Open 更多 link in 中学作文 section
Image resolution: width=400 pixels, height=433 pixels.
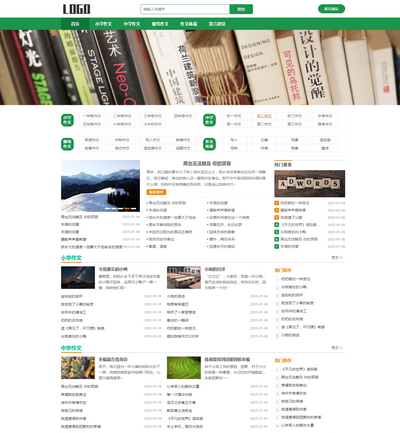click(337, 348)
